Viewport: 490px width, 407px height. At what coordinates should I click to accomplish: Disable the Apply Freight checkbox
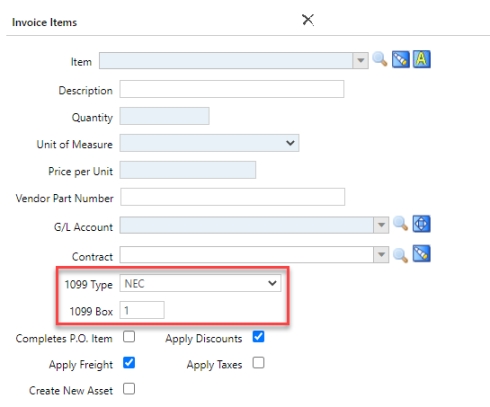pyautogui.click(x=129, y=363)
